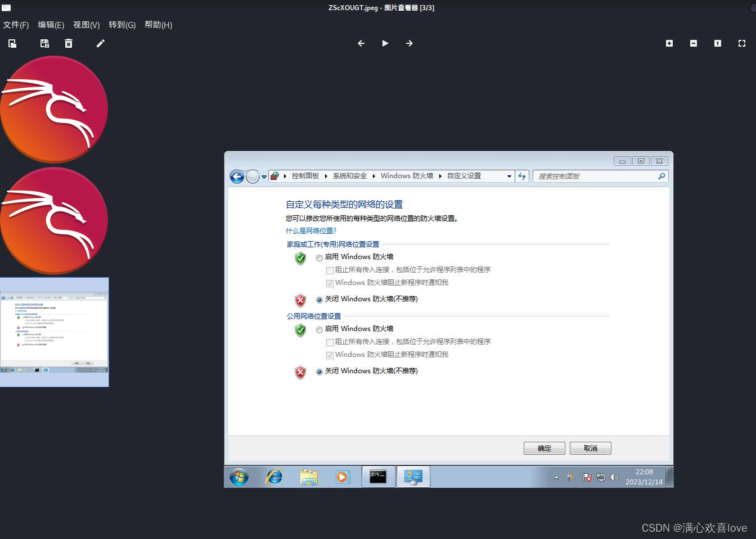Select 启用 Windows 防火墙 under public network
The image size is (756, 539).
319,330
